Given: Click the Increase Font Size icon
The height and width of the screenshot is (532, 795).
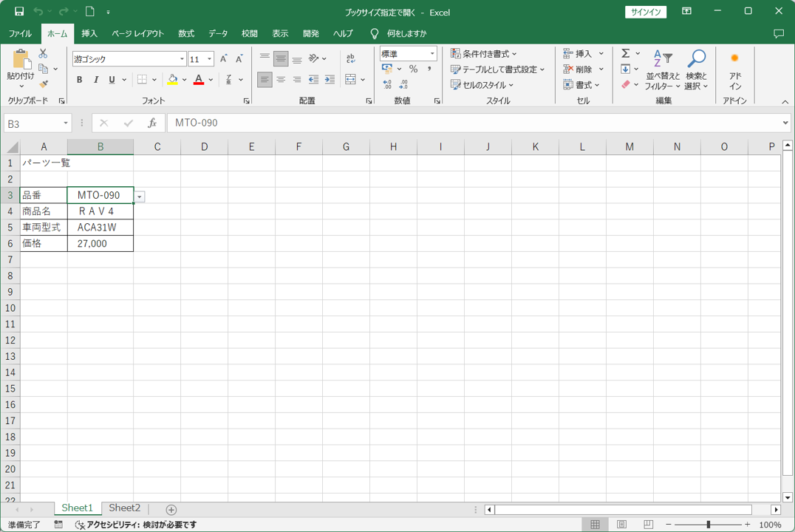Looking at the screenshot, I should click(x=224, y=59).
